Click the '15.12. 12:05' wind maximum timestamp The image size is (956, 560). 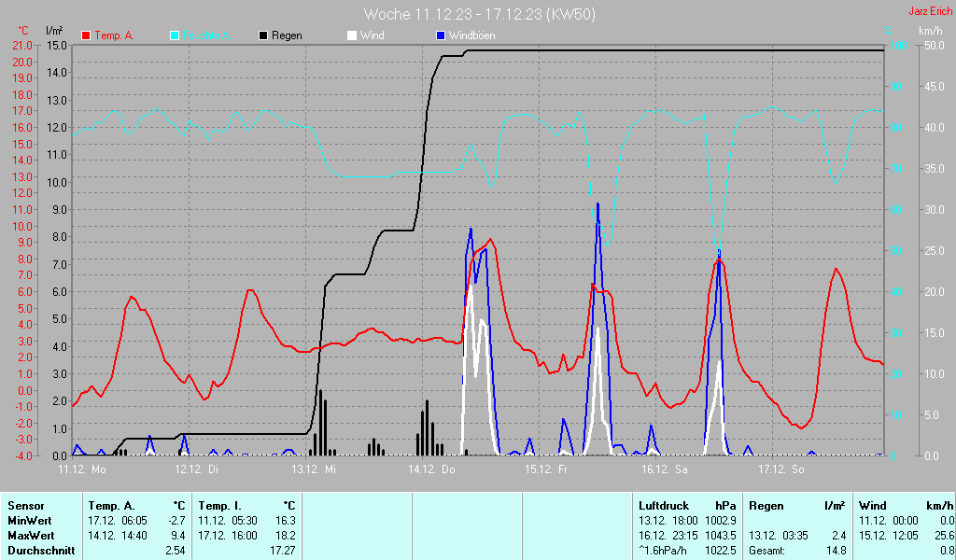[889, 536]
